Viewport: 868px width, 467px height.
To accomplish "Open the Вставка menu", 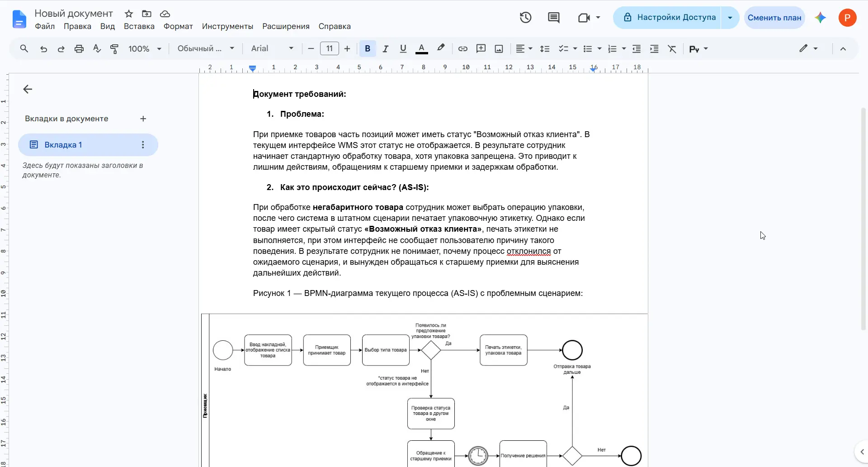I will point(139,26).
